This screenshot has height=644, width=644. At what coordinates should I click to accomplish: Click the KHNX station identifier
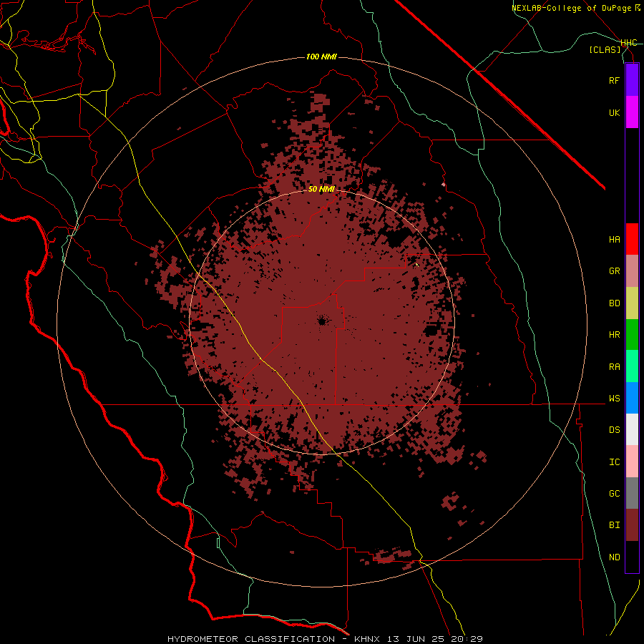tap(368, 639)
